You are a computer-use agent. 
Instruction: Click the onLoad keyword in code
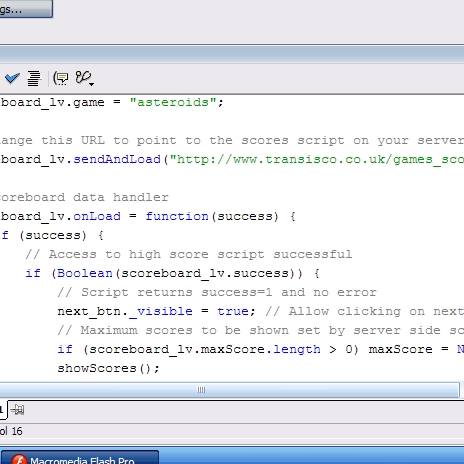[x=97, y=216]
